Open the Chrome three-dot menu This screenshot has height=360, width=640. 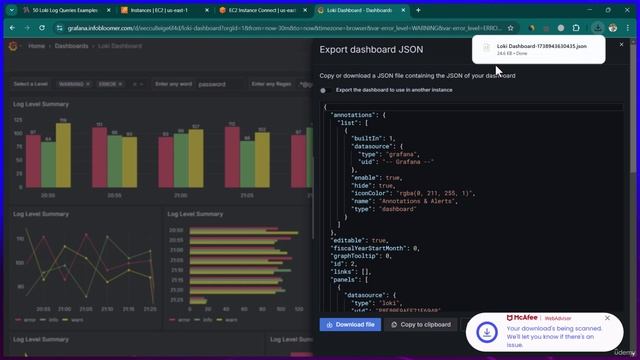628,28
